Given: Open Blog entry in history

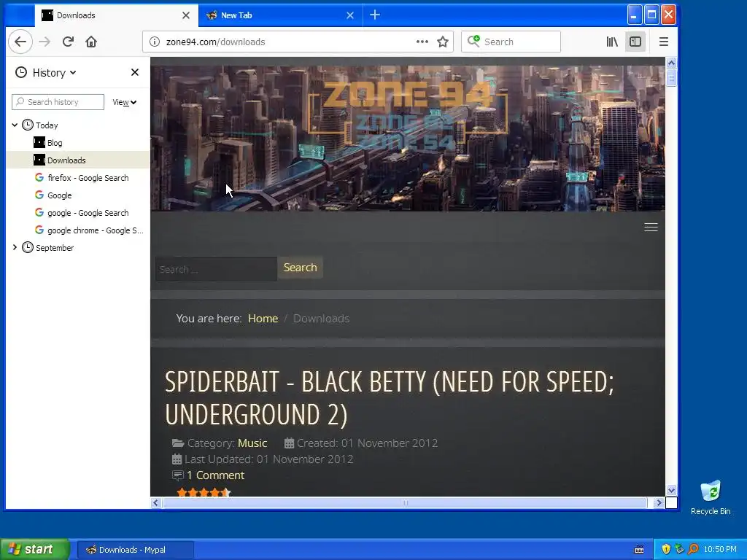Looking at the screenshot, I should 77,143.
